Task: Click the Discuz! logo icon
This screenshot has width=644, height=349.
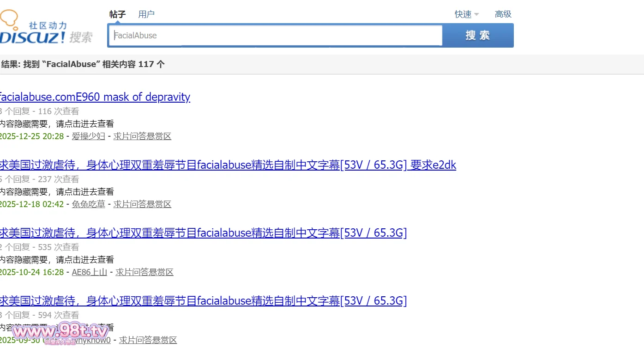Action: coord(45,29)
